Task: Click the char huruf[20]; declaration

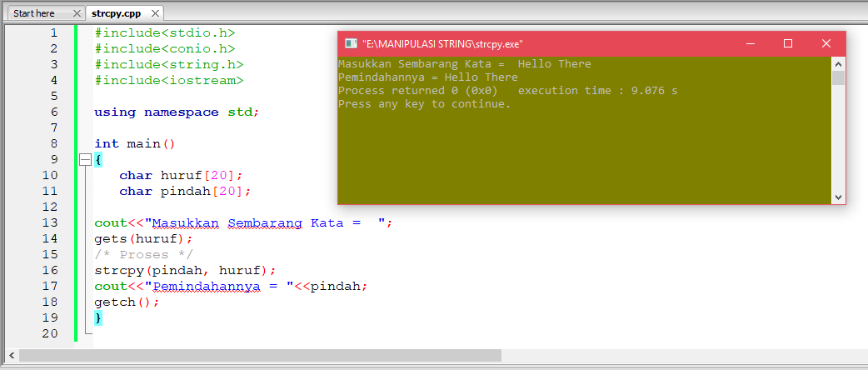Action: tap(181, 176)
